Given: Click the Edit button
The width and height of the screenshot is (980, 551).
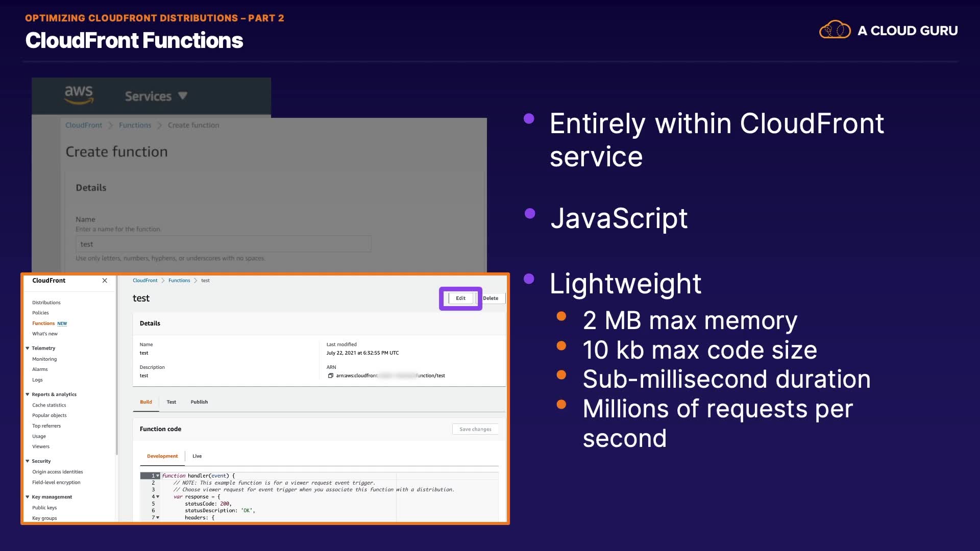Looking at the screenshot, I should (x=460, y=298).
